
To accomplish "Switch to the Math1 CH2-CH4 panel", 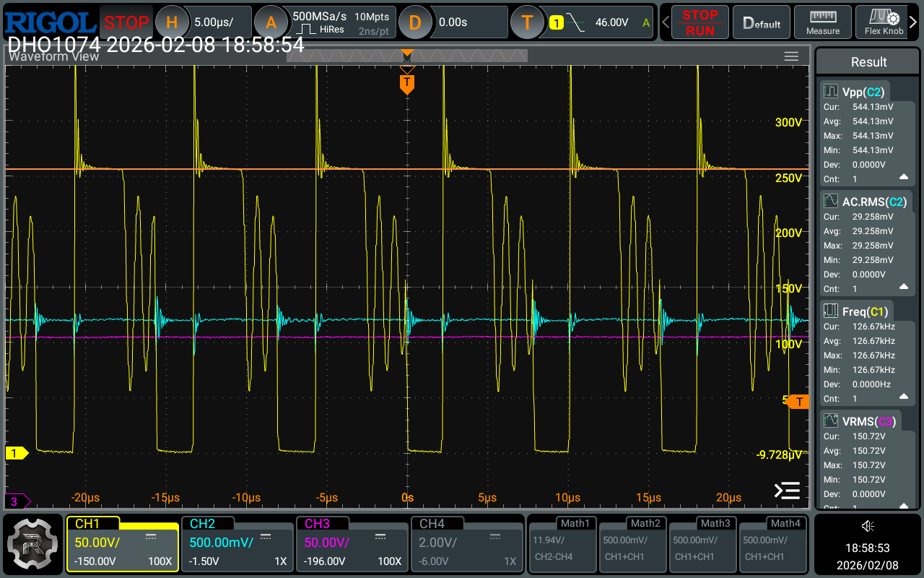I will (x=562, y=544).
